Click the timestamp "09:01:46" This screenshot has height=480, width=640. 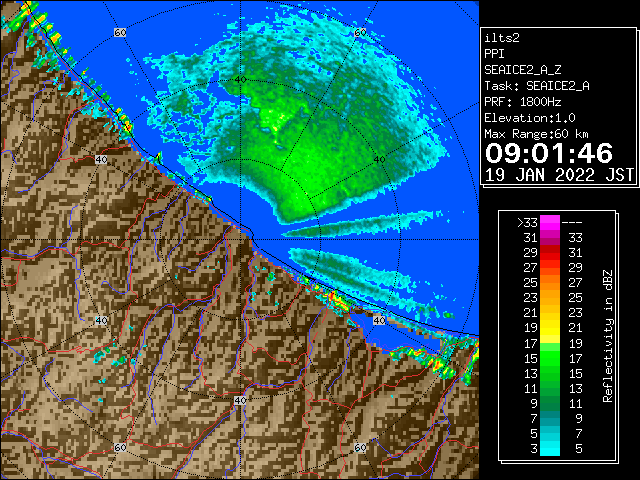pos(549,153)
